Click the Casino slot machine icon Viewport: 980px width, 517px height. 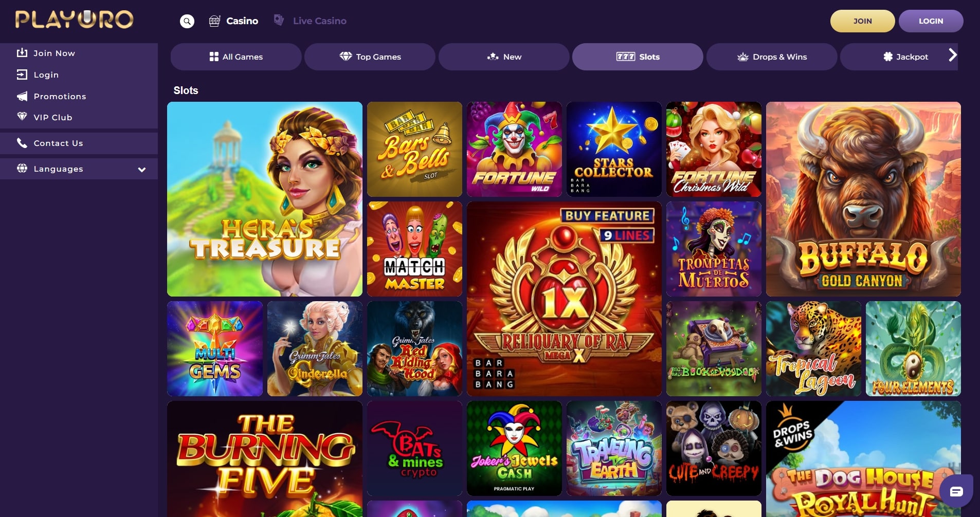click(x=214, y=21)
